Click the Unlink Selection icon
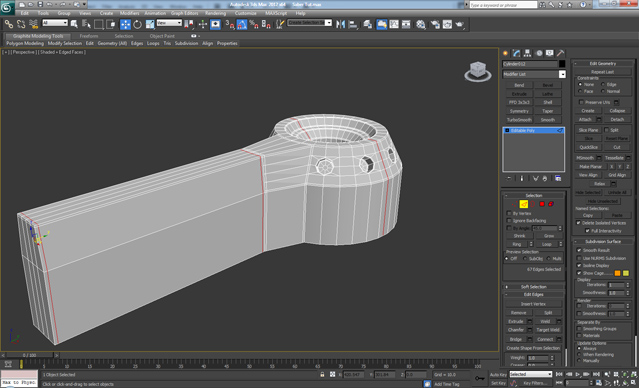 click(21, 24)
